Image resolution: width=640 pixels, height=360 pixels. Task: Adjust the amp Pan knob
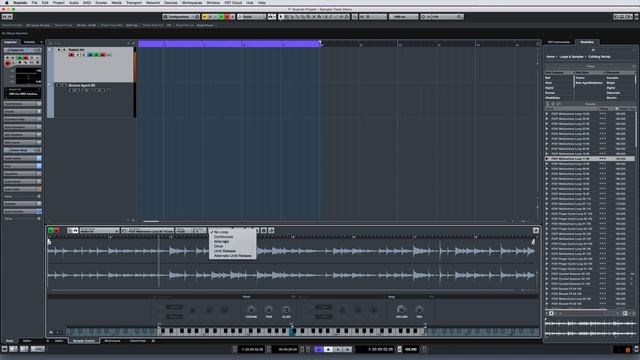point(419,310)
